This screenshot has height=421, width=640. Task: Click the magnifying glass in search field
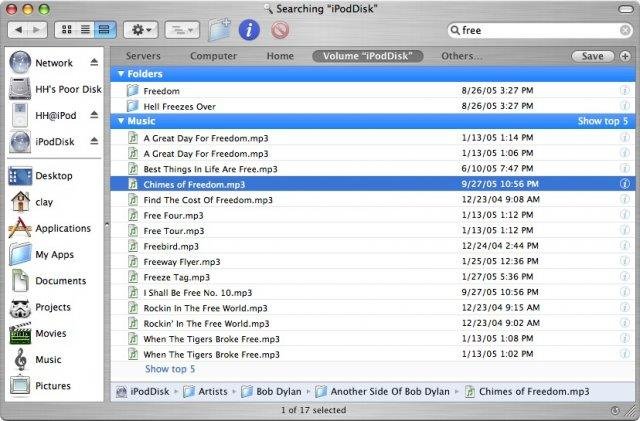pyautogui.click(x=455, y=30)
